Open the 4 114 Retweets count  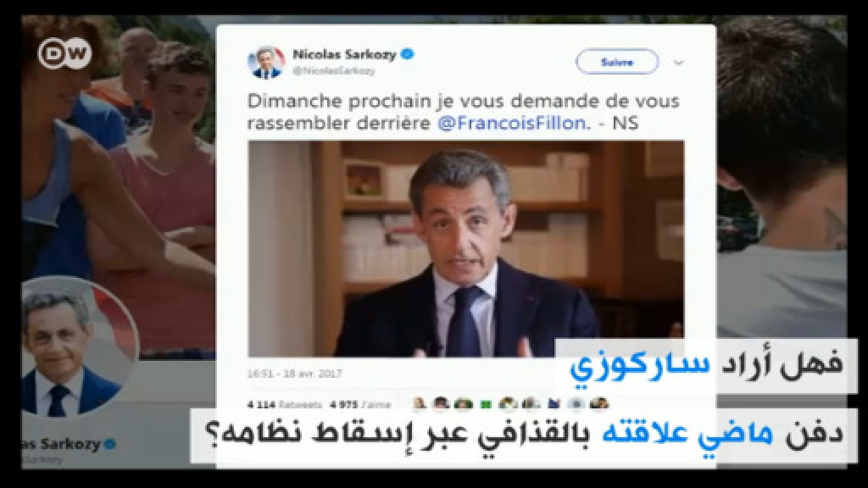[x=285, y=404]
